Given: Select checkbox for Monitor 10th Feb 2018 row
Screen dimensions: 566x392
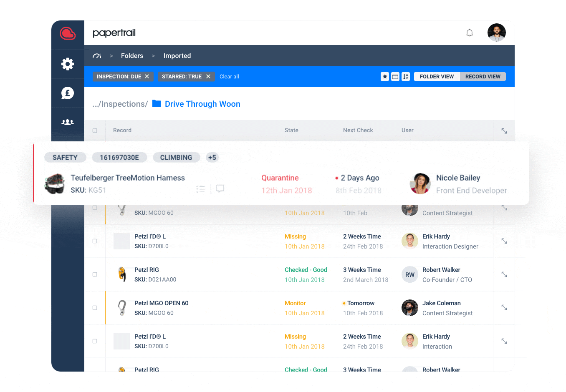Looking at the screenshot, I should click(x=95, y=308).
